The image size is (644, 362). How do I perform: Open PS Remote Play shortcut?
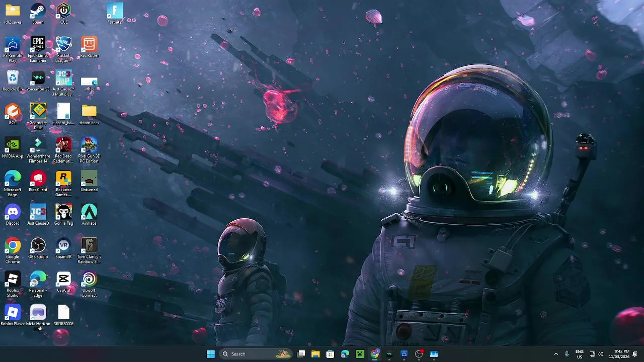13,49
